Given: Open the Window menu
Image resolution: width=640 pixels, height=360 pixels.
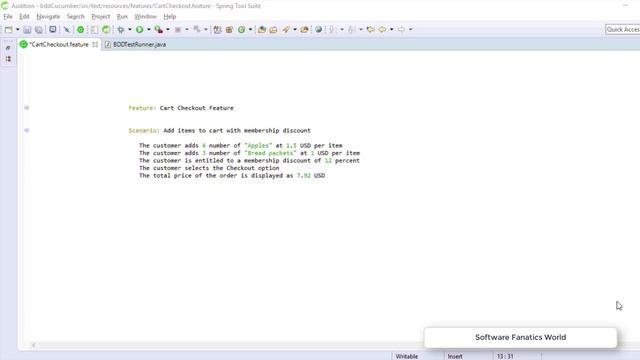Looking at the screenshot, I should point(145,17).
